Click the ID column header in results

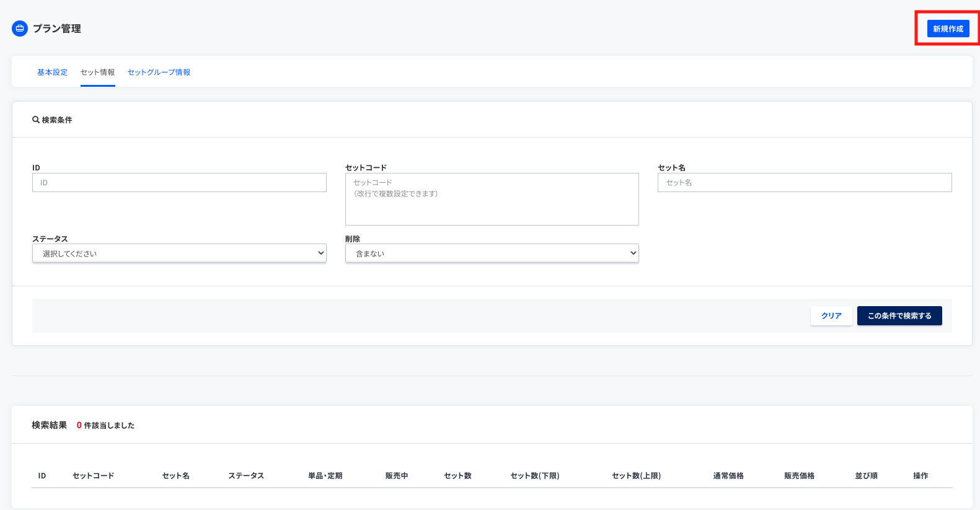click(42, 476)
